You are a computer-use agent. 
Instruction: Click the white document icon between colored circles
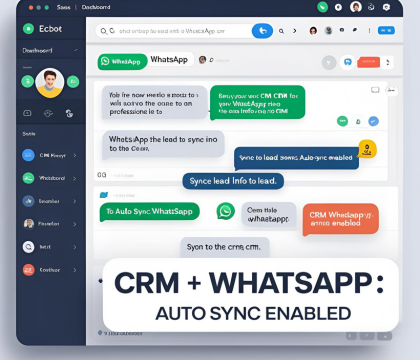tap(358, 121)
